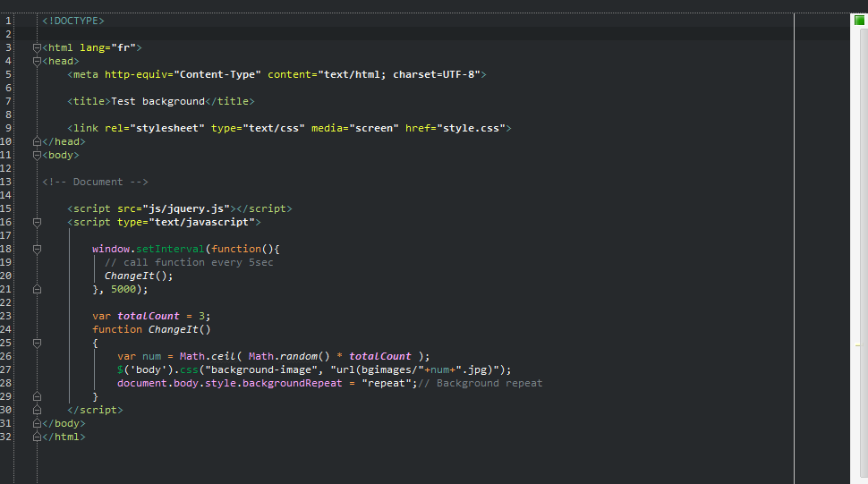The height and width of the screenshot is (484, 868).
Task: Collapse the head tag fold on line 4
Action: point(37,61)
